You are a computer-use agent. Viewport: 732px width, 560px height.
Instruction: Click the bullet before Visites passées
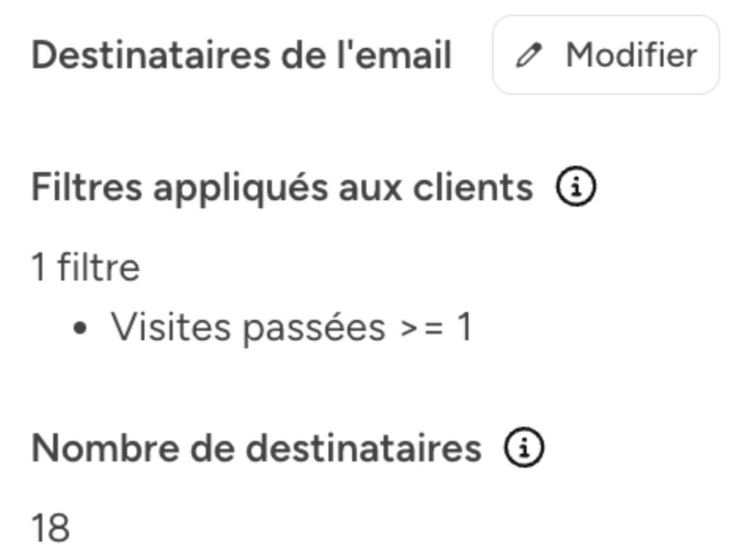click(80, 327)
